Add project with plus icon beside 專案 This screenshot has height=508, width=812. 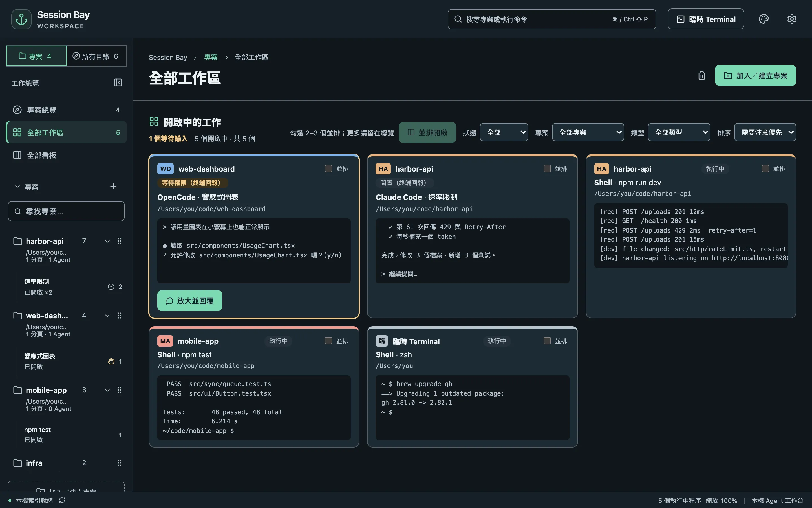[113, 187]
